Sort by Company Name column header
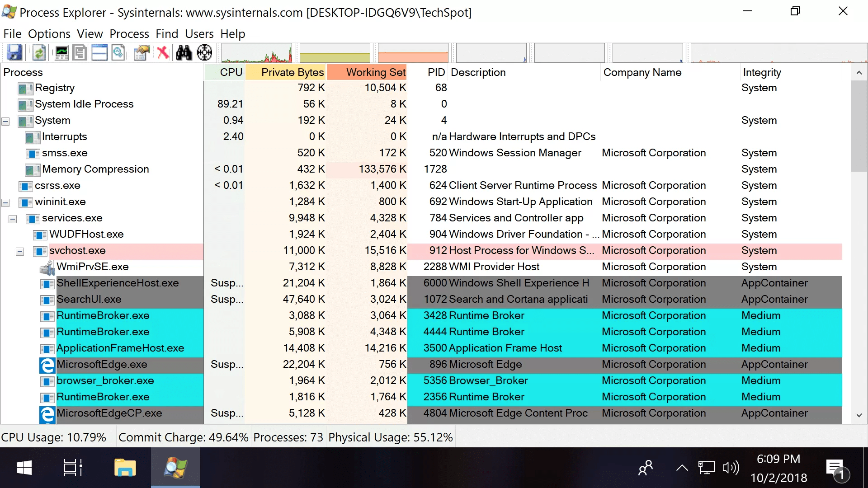This screenshot has width=868, height=488. pos(670,72)
